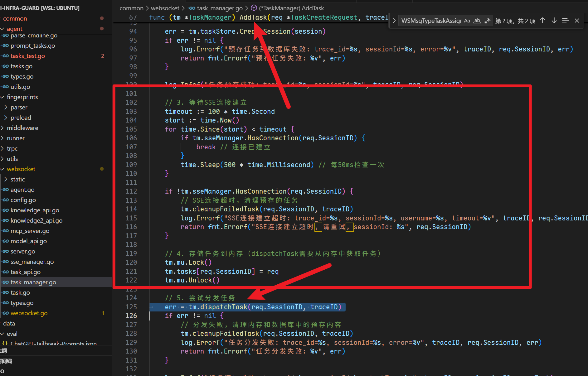Expand the replace field toggle arrow
The width and height of the screenshot is (588, 376).
pos(394,21)
